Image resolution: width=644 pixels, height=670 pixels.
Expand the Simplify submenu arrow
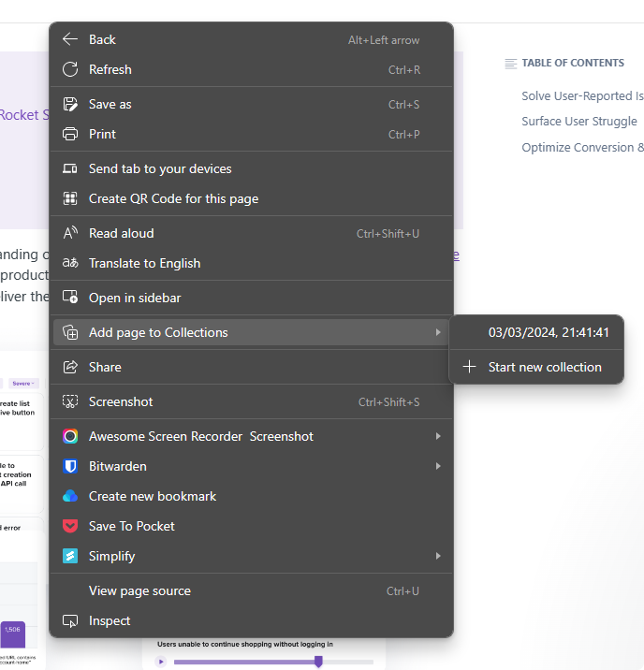[437, 556]
